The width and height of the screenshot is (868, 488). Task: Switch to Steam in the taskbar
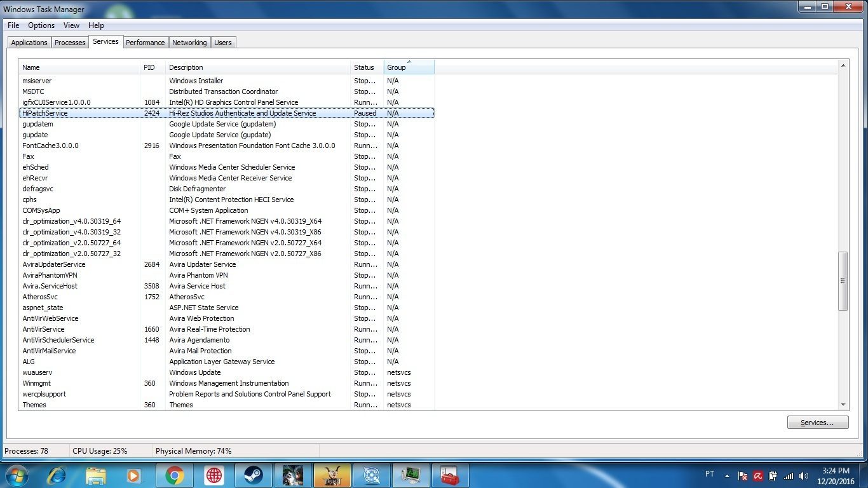(x=253, y=475)
